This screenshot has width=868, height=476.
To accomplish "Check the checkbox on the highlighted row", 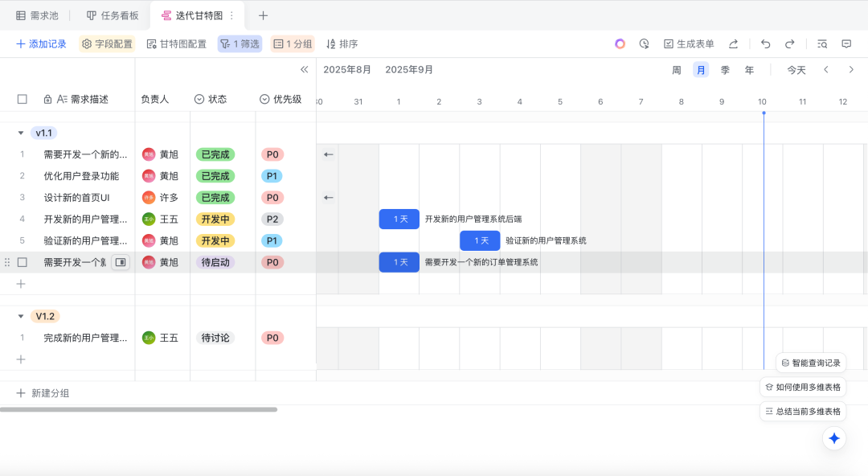I will 23,262.
